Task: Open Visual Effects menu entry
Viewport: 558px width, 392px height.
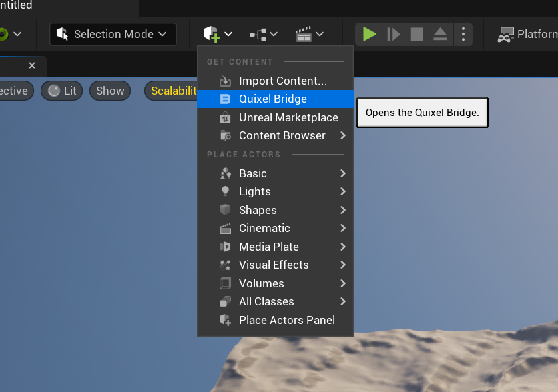Action: coord(276,265)
